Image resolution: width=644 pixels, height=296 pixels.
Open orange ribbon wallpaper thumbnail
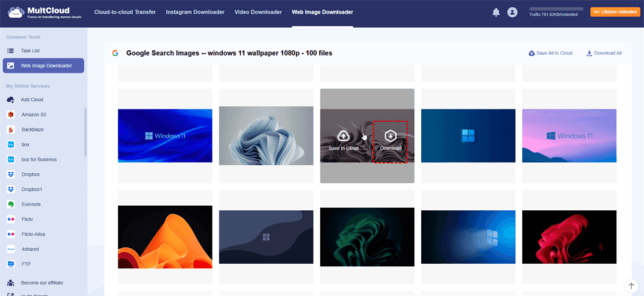pyautogui.click(x=165, y=237)
